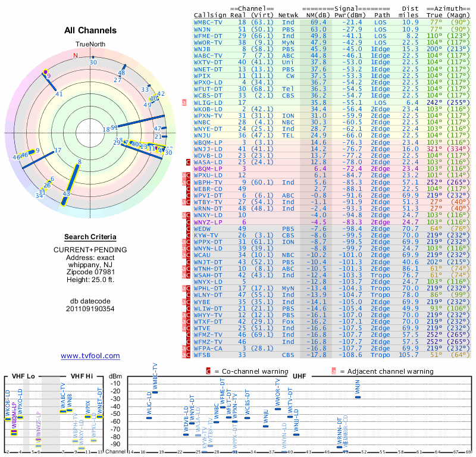
Task: Open the www.tvfool.com link
Action: pyautogui.click(x=90, y=356)
